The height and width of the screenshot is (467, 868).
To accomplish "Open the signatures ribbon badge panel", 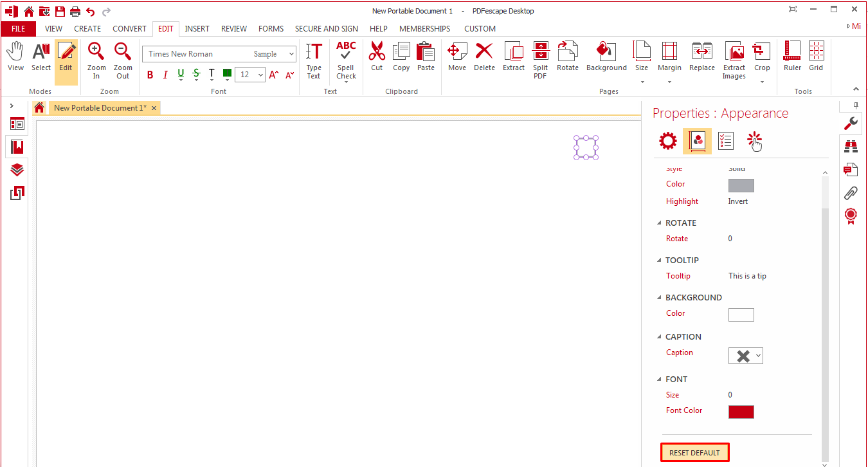I will [x=851, y=216].
